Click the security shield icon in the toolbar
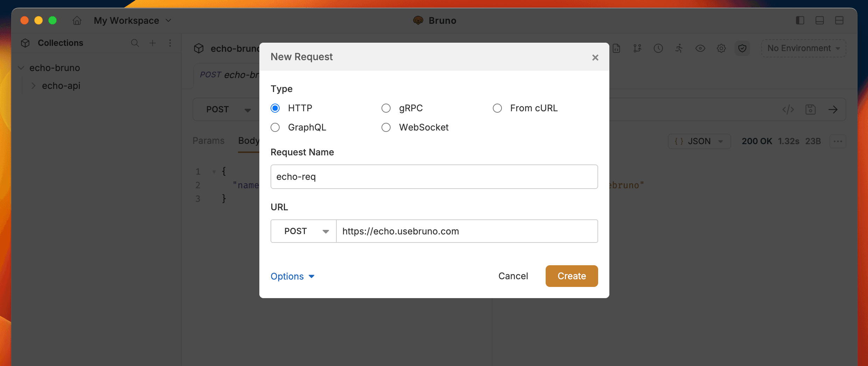The height and width of the screenshot is (366, 868). (x=742, y=48)
